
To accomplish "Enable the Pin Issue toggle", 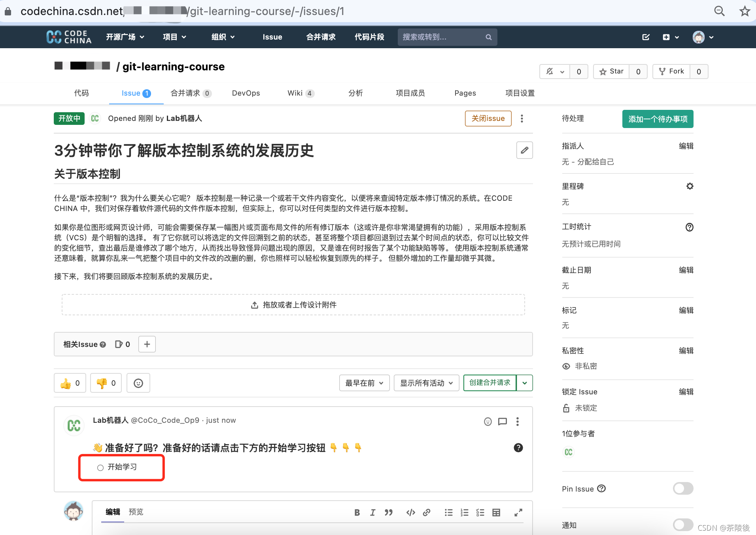I will (x=683, y=488).
